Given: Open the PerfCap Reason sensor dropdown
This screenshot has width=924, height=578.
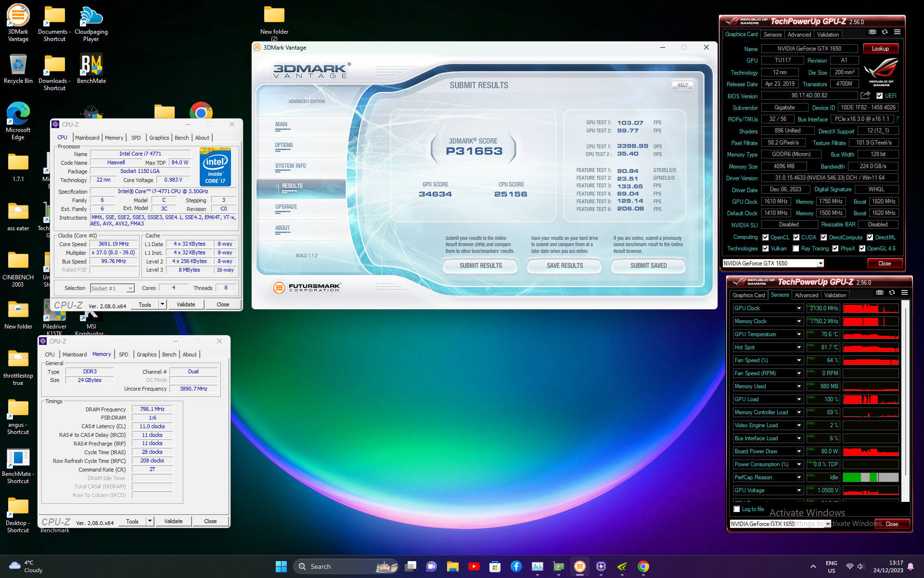Looking at the screenshot, I should [x=799, y=477].
